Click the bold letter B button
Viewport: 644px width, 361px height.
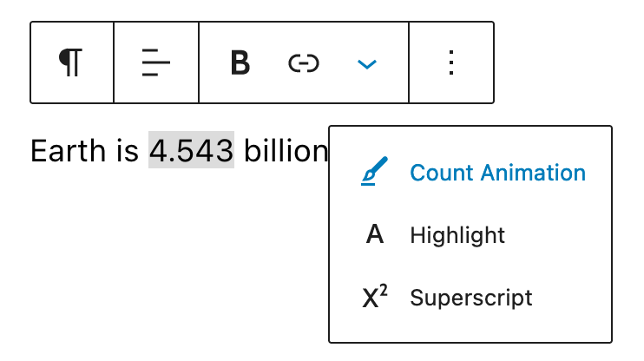point(240,62)
